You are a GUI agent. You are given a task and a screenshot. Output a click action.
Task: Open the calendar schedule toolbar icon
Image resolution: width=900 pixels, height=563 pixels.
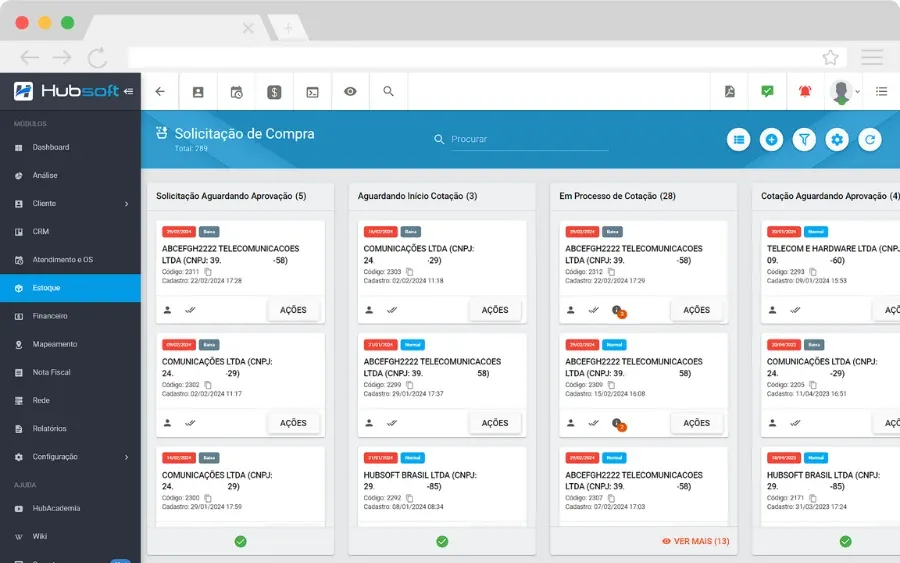[x=236, y=92]
